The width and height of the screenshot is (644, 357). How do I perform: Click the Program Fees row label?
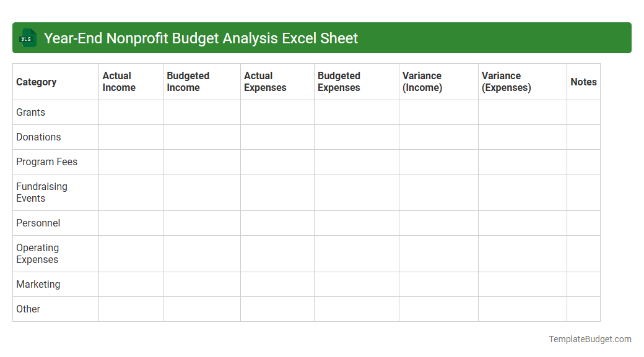[x=46, y=161]
